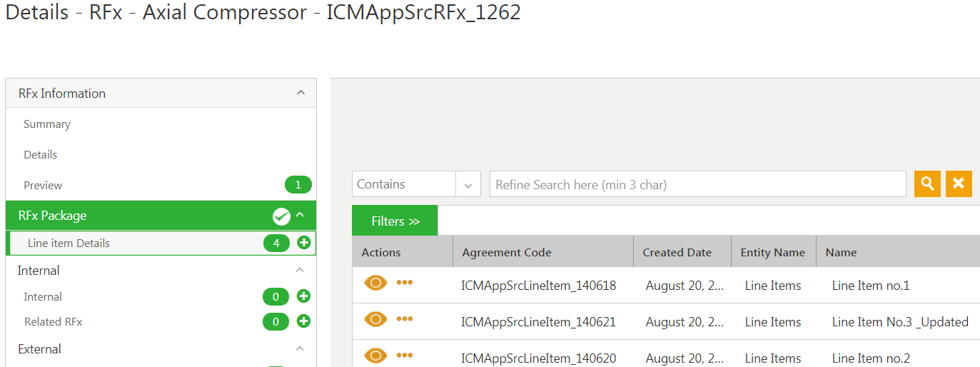Click the orange search magnifier button
Viewport: 980px width, 367px height.
pos(927,184)
